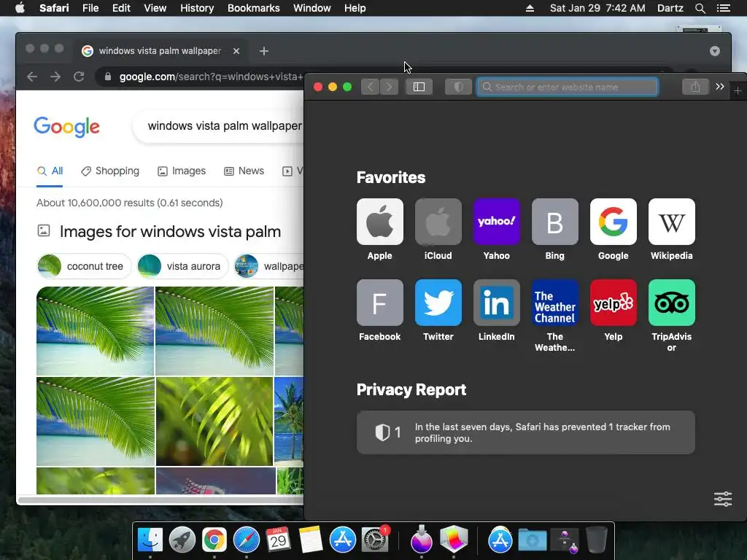Click the Chrome window horizontal scrollbar

coord(160,500)
